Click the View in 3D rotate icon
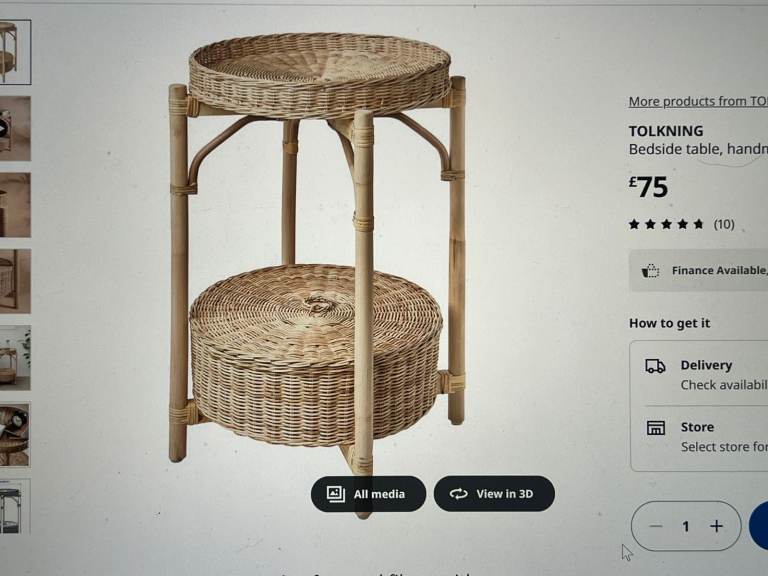 pos(459,494)
